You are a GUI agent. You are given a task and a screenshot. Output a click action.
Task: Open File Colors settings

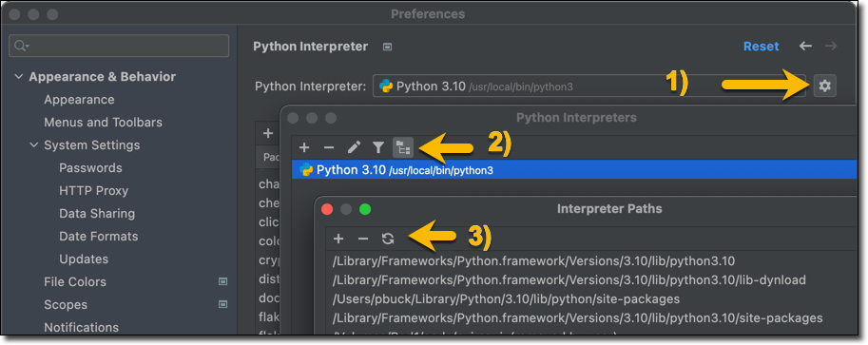click(x=75, y=282)
